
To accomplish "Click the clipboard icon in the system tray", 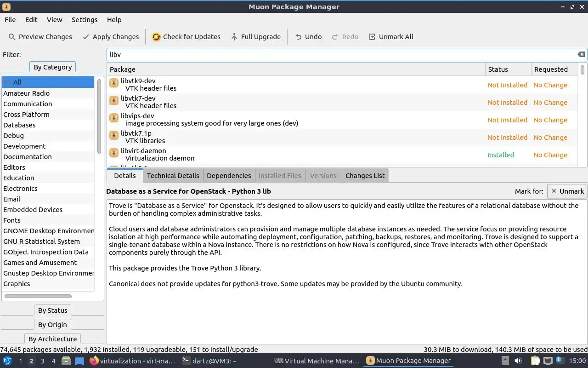I will [536, 361].
